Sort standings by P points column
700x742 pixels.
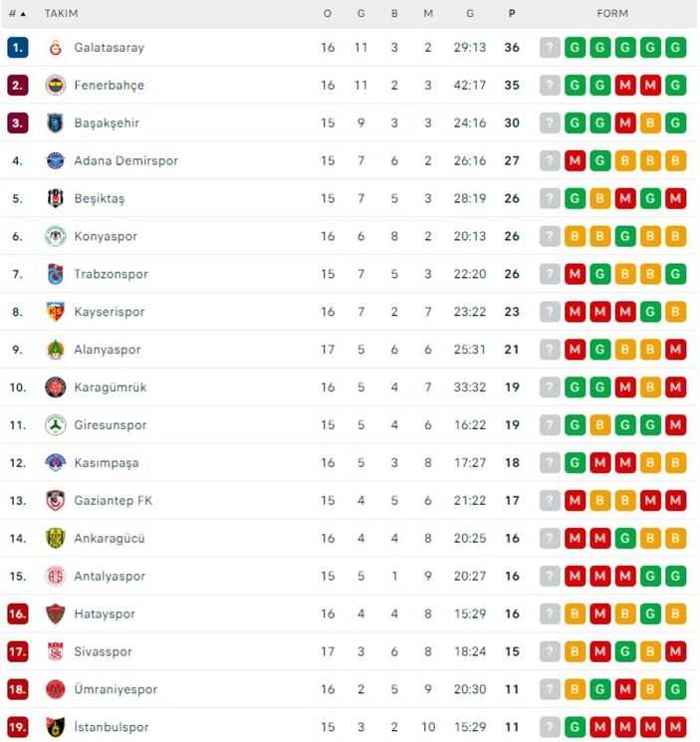(x=512, y=14)
